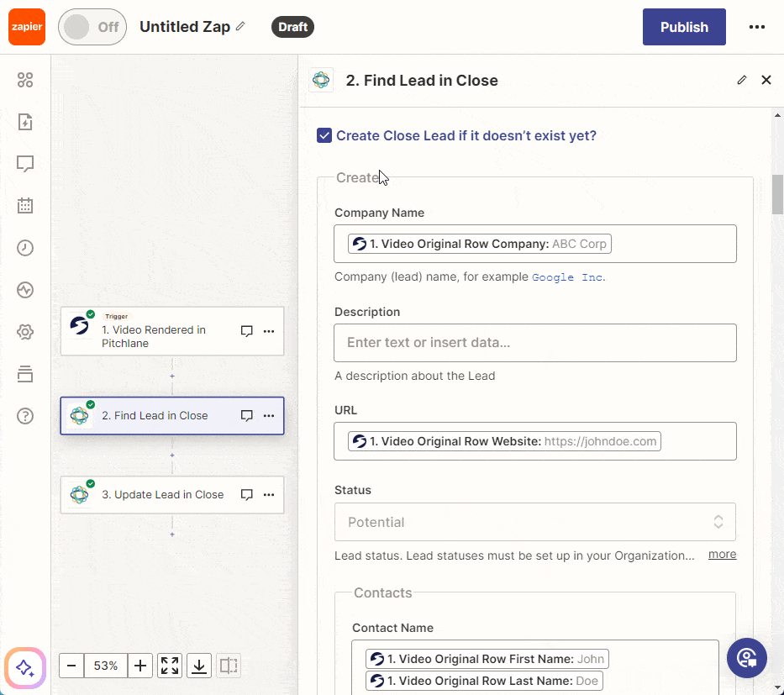
Task: Select step 1 Video Rendered in Pitchlane
Action: point(172,331)
